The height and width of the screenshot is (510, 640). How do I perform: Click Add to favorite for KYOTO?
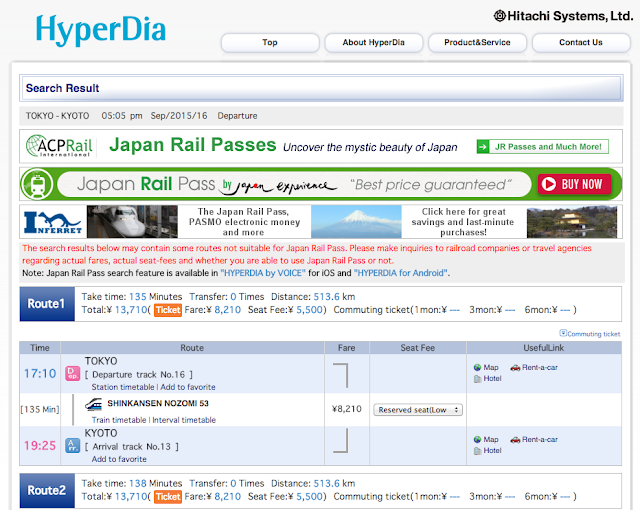click(119, 459)
